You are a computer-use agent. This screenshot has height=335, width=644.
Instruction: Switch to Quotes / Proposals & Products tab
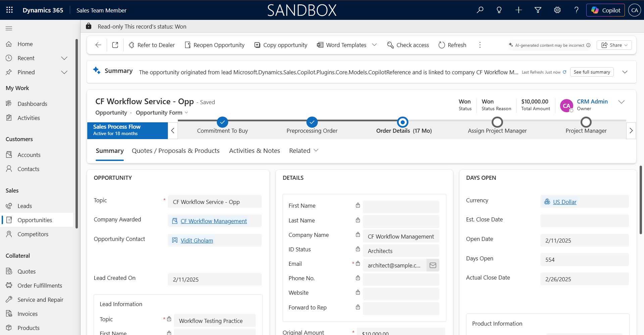pos(176,151)
